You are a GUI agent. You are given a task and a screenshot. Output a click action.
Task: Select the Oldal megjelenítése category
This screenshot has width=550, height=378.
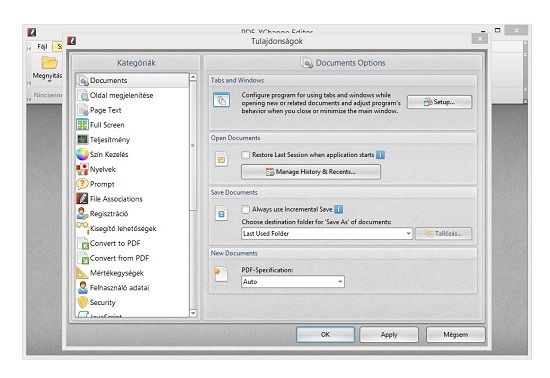coord(132,95)
